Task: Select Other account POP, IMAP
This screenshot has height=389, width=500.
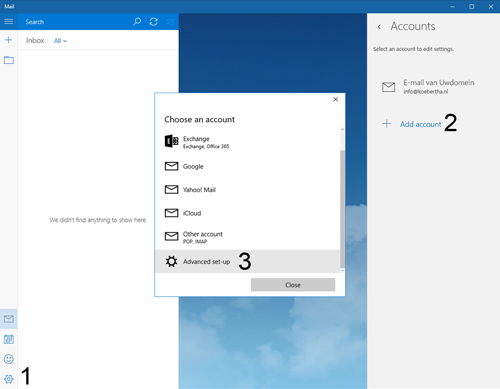Action: (248, 237)
